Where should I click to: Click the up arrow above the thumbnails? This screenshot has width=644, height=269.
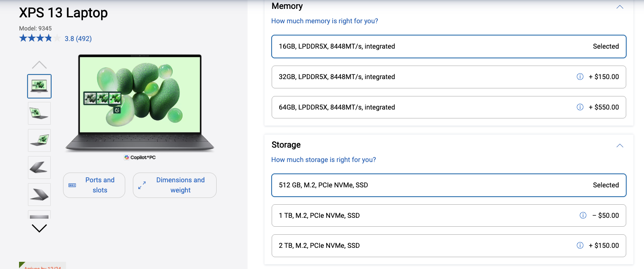point(39,64)
